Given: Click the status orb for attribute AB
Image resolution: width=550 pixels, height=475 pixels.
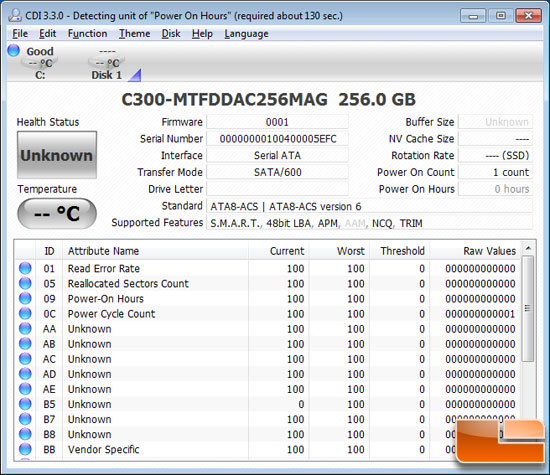Looking at the screenshot, I should (25, 344).
